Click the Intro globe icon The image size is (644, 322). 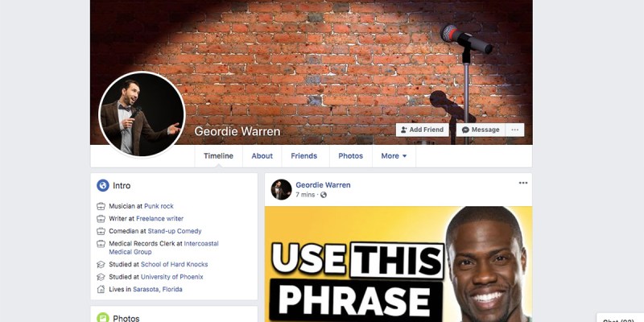click(103, 185)
